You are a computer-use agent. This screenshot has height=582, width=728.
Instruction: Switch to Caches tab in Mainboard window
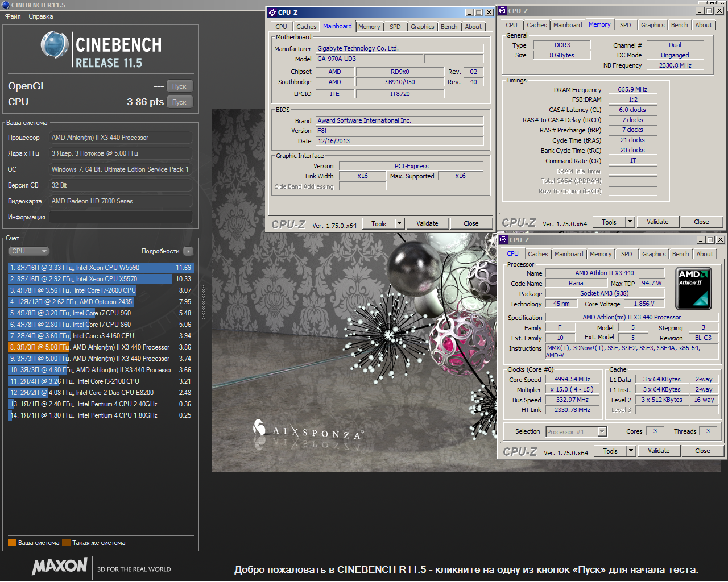click(306, 27)
